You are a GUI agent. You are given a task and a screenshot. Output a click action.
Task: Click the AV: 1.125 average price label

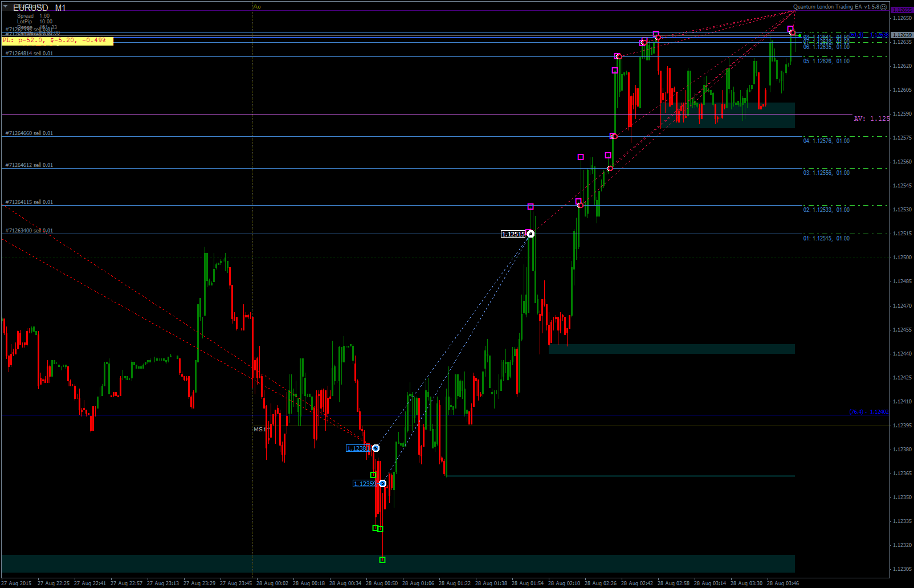point(871,119)
